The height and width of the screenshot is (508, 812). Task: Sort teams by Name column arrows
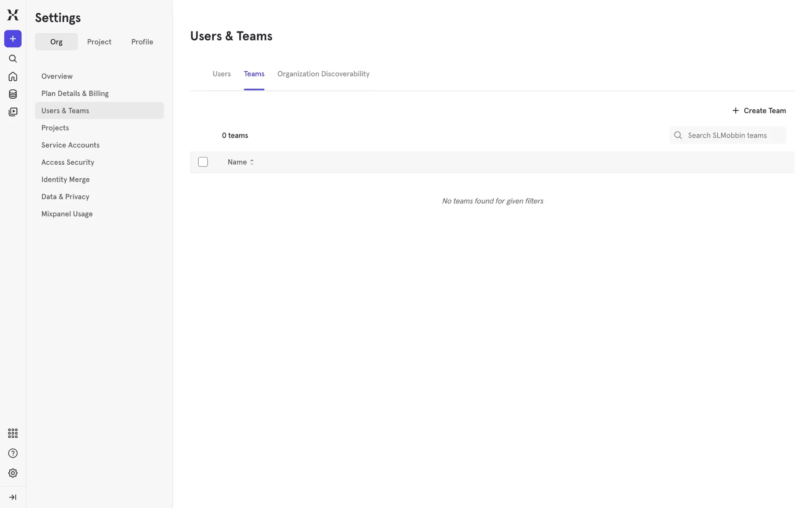coord(252,162)
